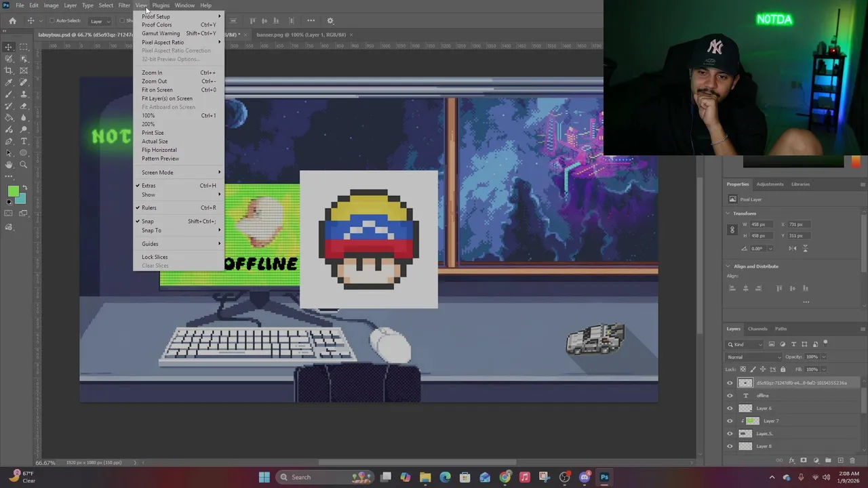Open the Edit Toolbar three-dots menu
The width and height of the screenshot is (868, 488).
tap(9, 176)
